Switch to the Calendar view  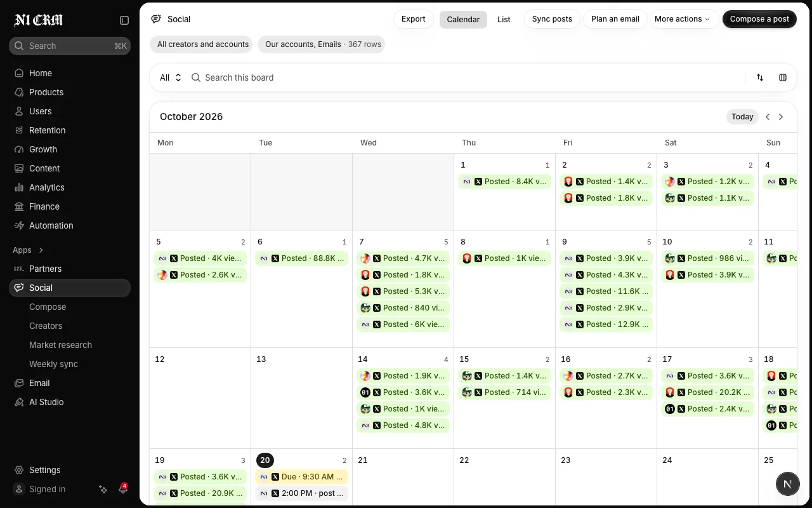(463, 19)
